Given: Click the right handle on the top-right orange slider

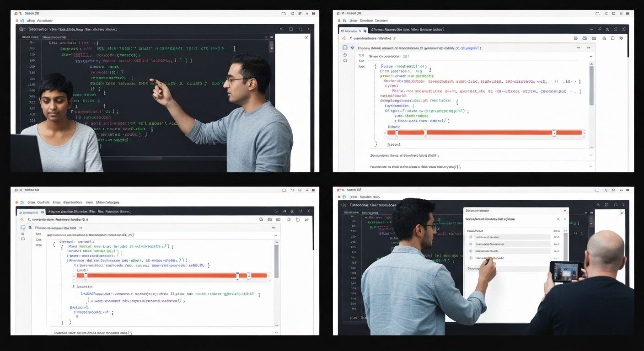Looking at the screenshot, I should tap(554, 133).
